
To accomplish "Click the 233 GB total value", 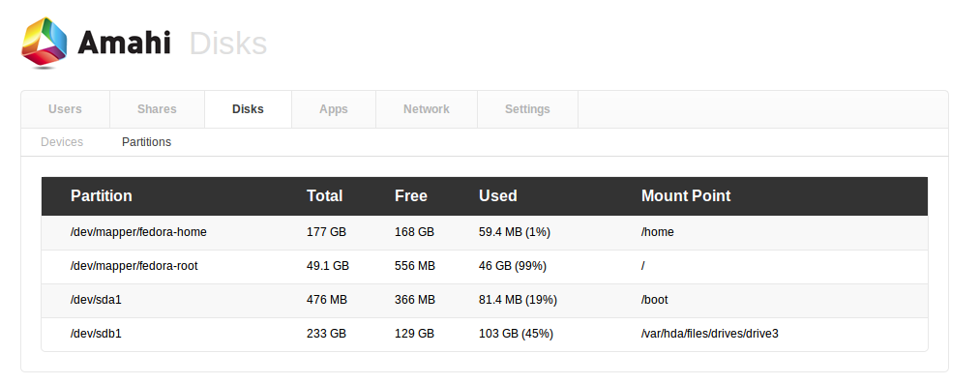I will [326, 334].
